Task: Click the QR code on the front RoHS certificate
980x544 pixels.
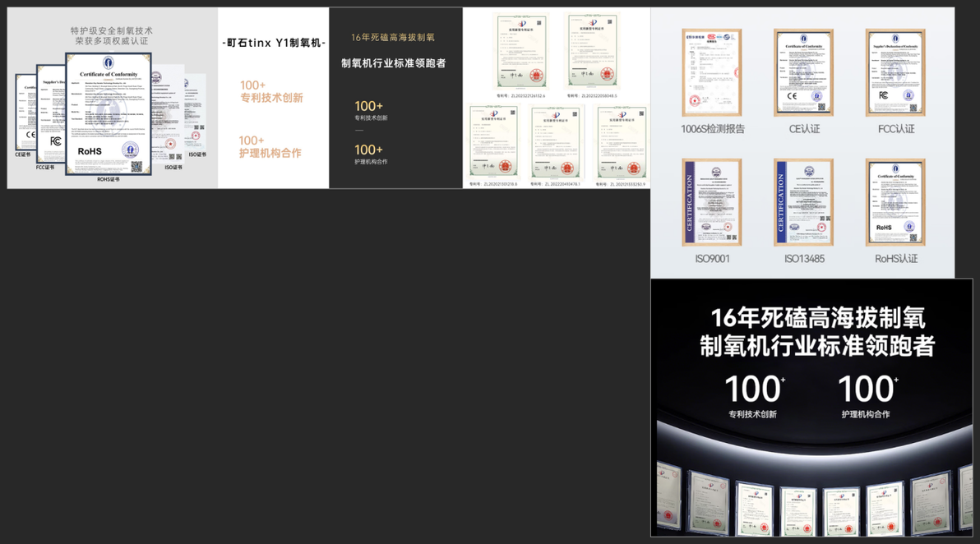Action: coord(136,166)
